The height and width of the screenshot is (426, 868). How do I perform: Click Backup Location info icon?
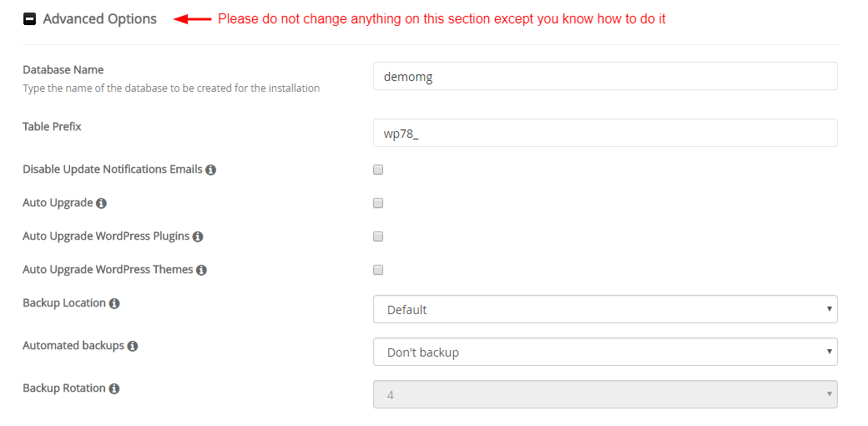(x=114, y=303)
